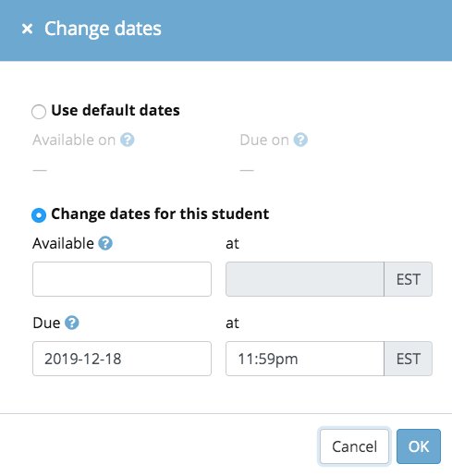This screenshot has width=452, height=476.
Task: Close the Change dates dialog with X
Action: 27,29
